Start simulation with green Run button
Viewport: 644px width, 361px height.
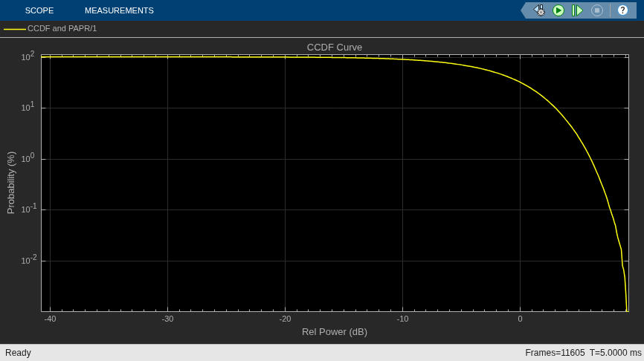(558, 10)
